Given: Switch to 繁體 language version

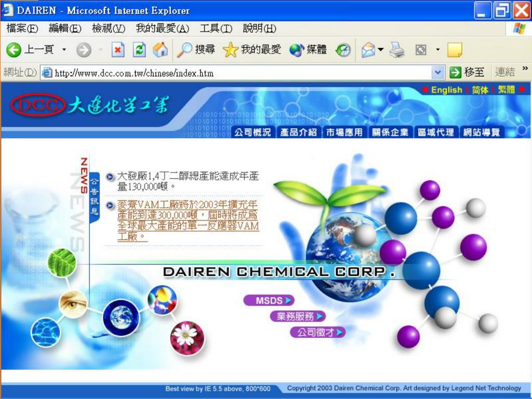Looking at the screenshot, I should 507,89.
